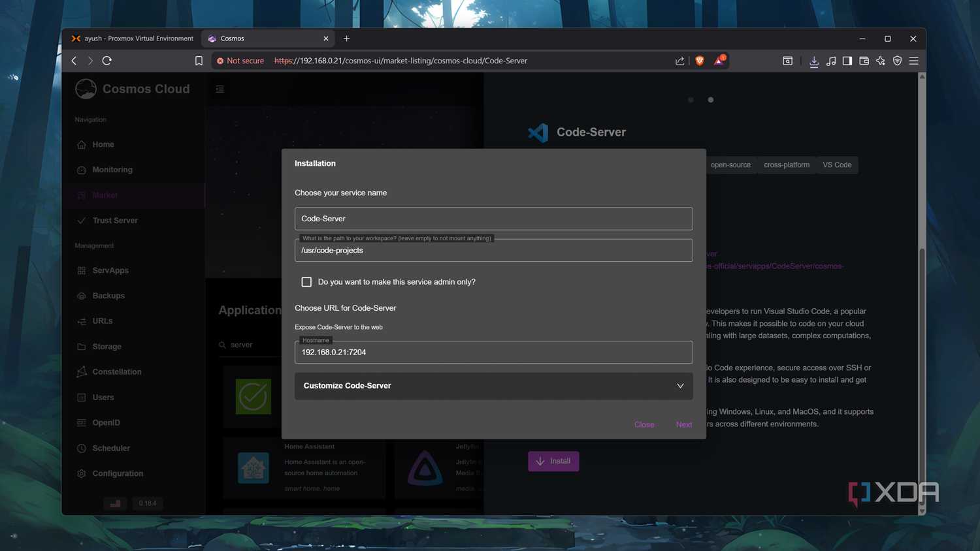Edit the service name field Code-Server
Image resolution: width=980 pixels, height=551 pixels.
click(x=493, y=219)
